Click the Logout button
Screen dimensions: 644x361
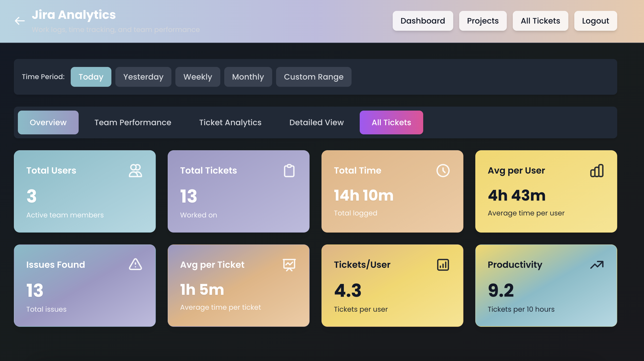[595, 21]
